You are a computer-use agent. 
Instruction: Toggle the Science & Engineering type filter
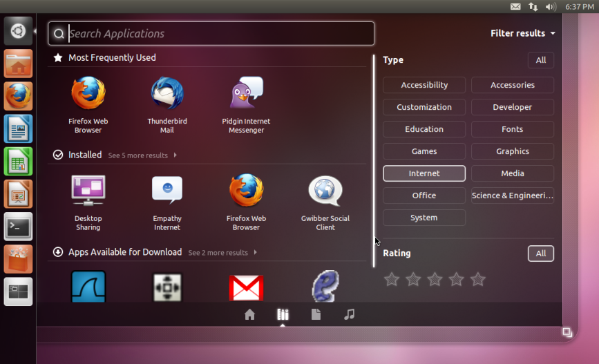[x=512, y=195]
